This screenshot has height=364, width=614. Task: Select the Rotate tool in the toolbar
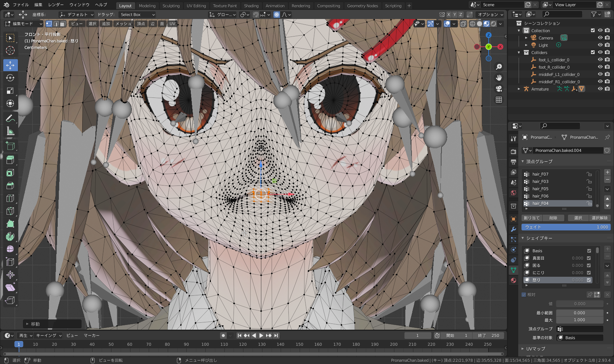click(10, 78)
